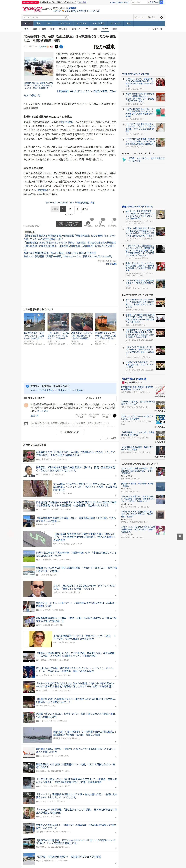
Task: Share first comment via X icon
Action: pos(115,416)
